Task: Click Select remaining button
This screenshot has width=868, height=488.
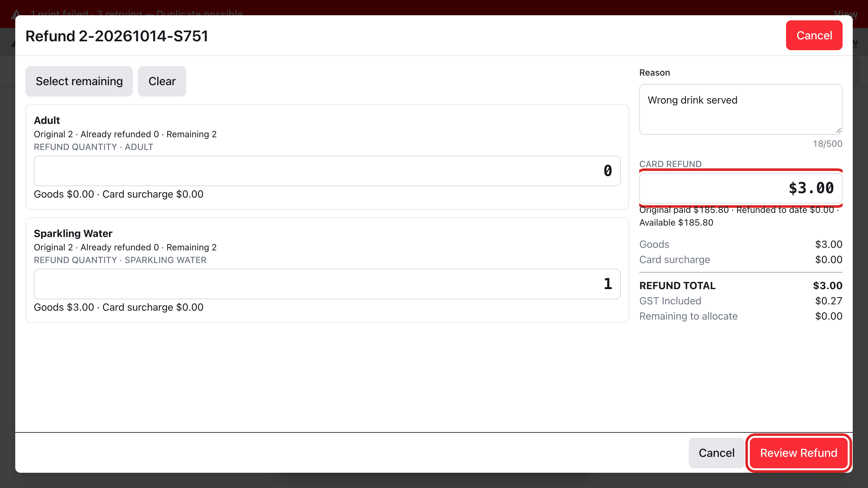Action: tap(79, 81)
